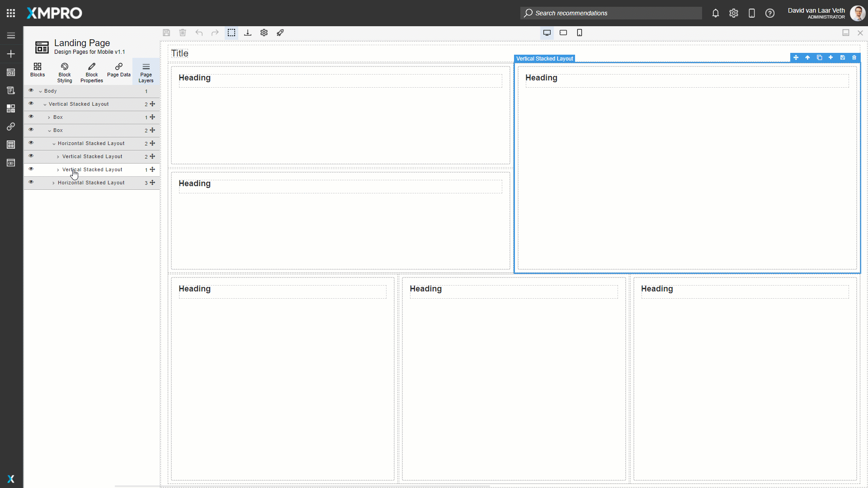
Task: Click the plus icon in left sidebar
Action: coord(11,54)
